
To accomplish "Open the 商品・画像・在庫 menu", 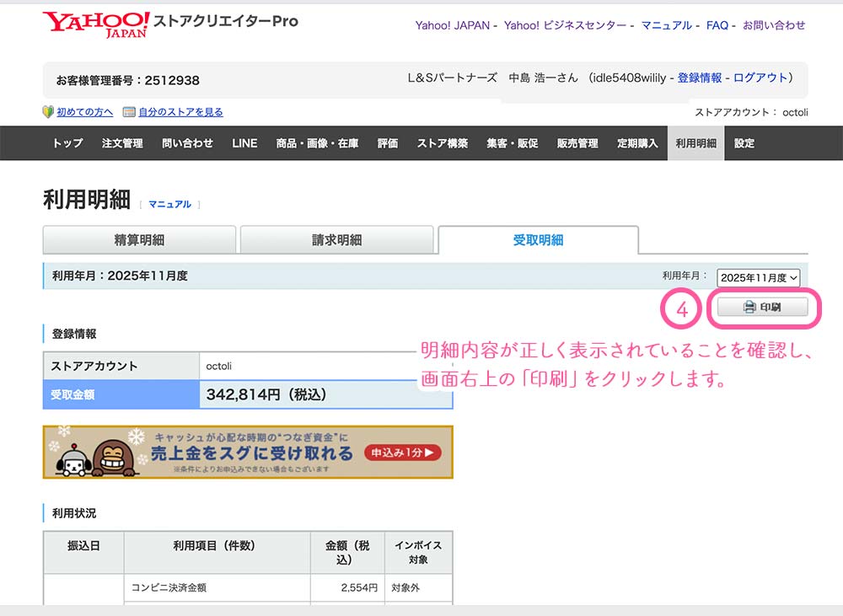I will click(x=317, y=143).
